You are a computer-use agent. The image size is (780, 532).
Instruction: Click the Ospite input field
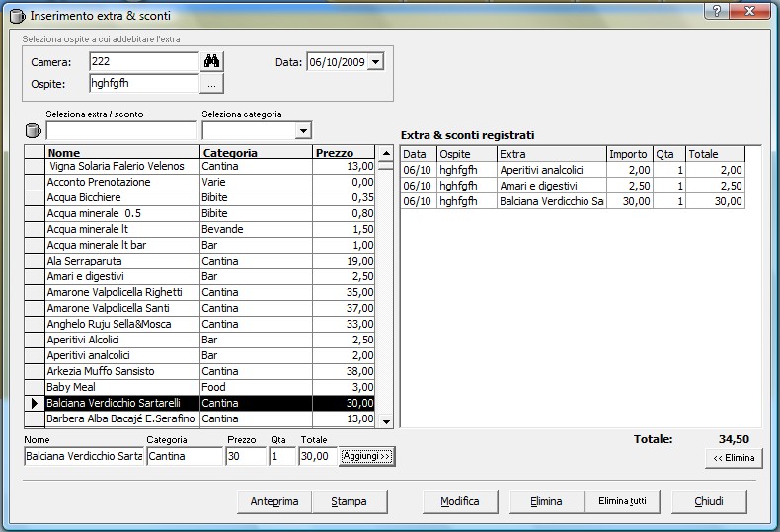pyautogui.click(x=144, y=83)
